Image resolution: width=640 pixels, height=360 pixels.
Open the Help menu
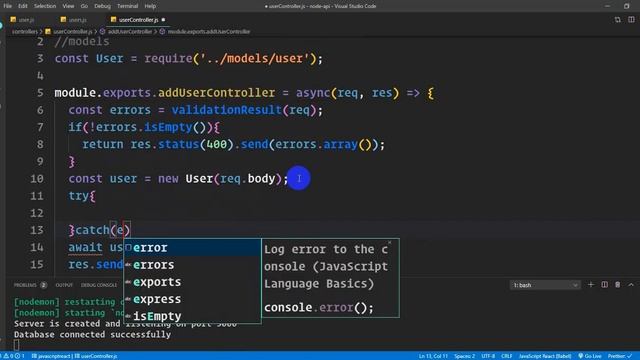pyautogui.click(x=150, y=6)
